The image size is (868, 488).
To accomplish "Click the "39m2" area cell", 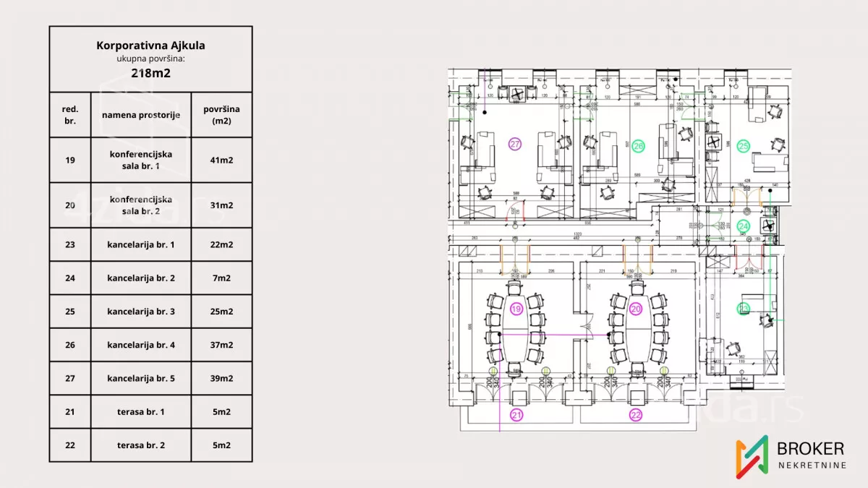I will coord(222,378).
